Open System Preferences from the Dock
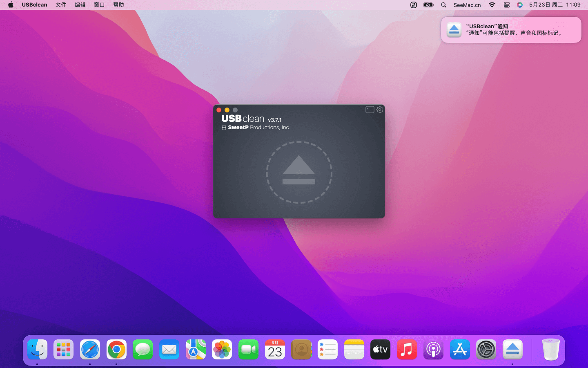This screenshot has width=588, height=368. [486, 350]
